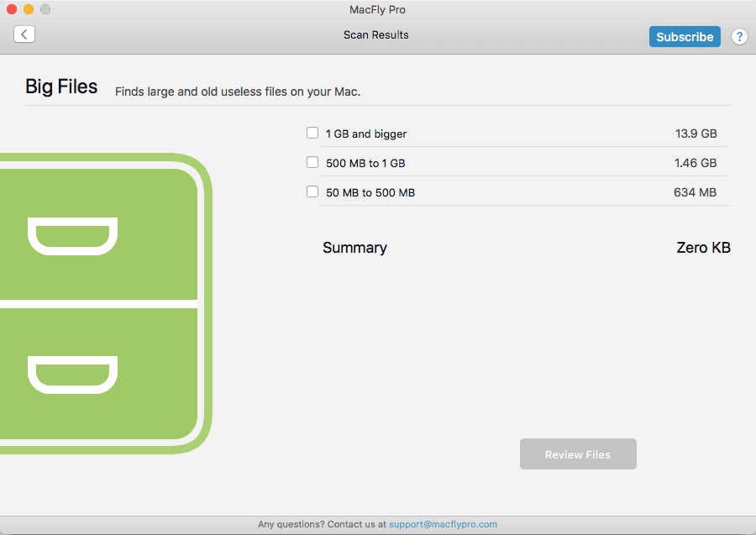Click the 1 GB and bigger label

pos(366,134)
